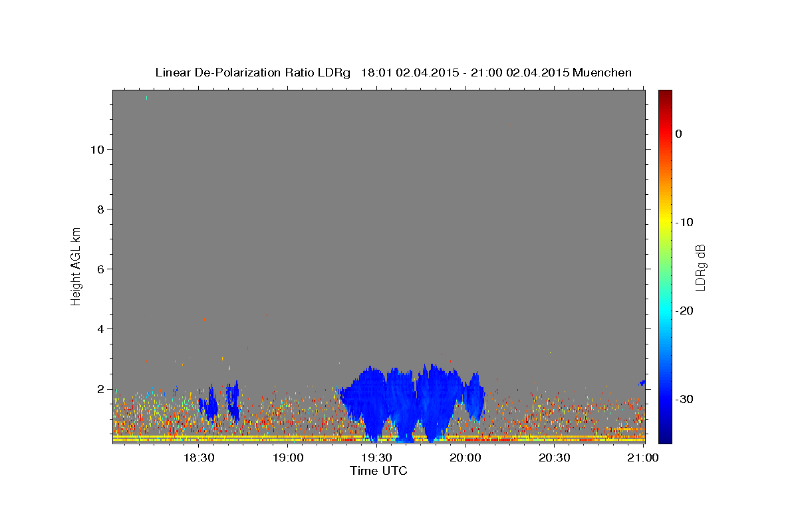Click the height axis label 2
Image resolution: width=798 pixels, height=532 pixels.
[x=99, y=389]
